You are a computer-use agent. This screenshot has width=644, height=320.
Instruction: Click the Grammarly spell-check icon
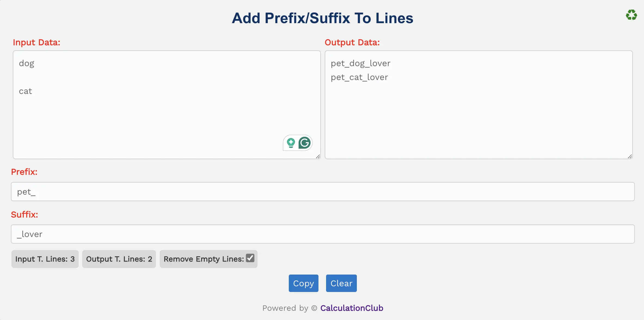[305, 143]
